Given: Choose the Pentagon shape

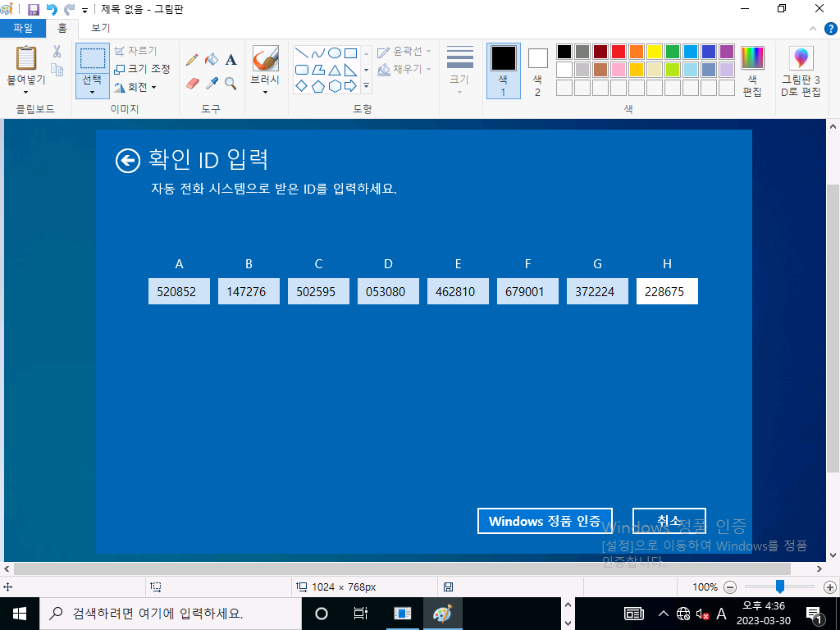Looking at the screenshot, I should point(318,86).
